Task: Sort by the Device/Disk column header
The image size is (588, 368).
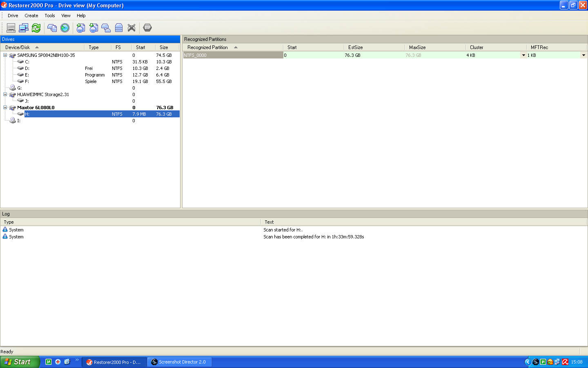Action: tap(42, 47)
